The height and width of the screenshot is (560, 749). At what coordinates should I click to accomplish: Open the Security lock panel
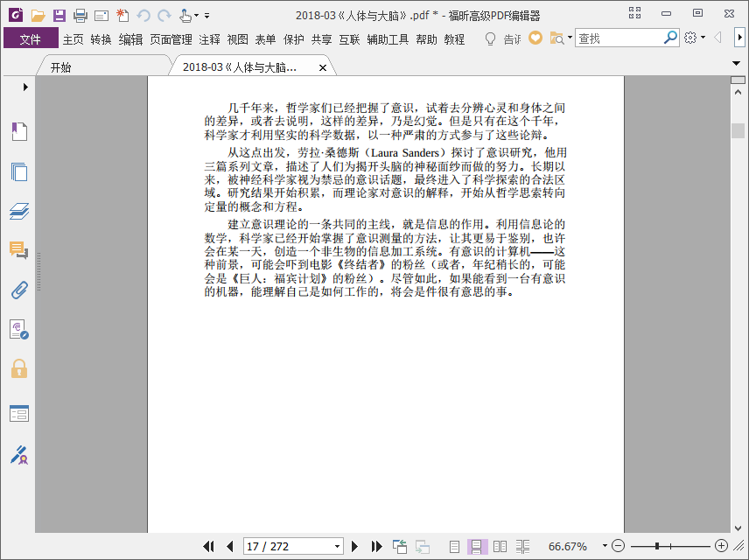pyautogui.click(x=19, y=369)
